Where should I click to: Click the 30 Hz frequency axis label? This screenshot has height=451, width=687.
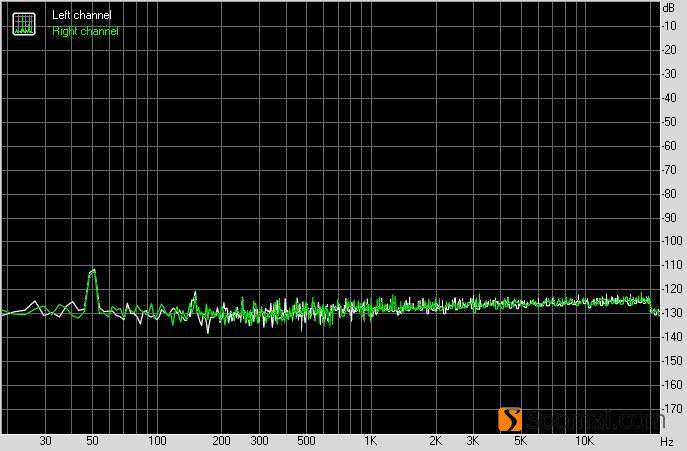45,441
